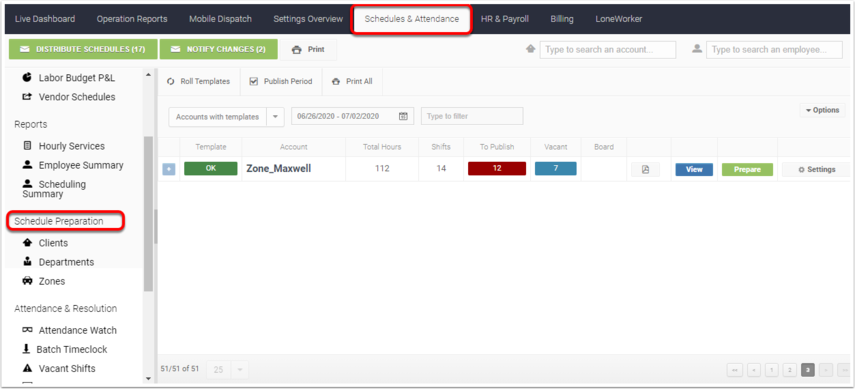
Task: Click sidebar scroll up arrow
Action: [149, 75]
